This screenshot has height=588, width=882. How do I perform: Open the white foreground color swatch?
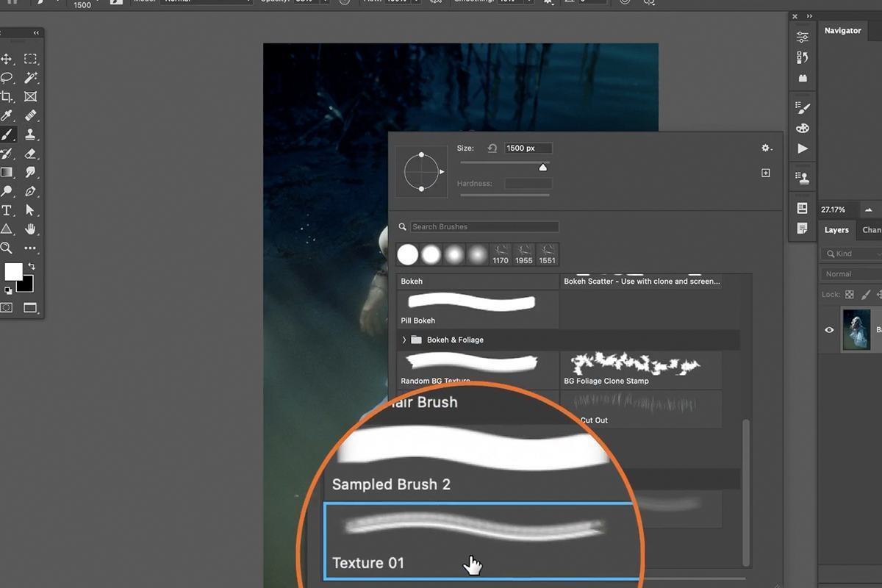click(12, 271)
